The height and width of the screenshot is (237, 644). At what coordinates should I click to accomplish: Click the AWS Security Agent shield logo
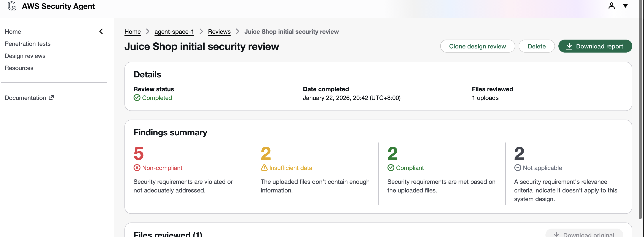pyautogui.click(x=12, y=6)
